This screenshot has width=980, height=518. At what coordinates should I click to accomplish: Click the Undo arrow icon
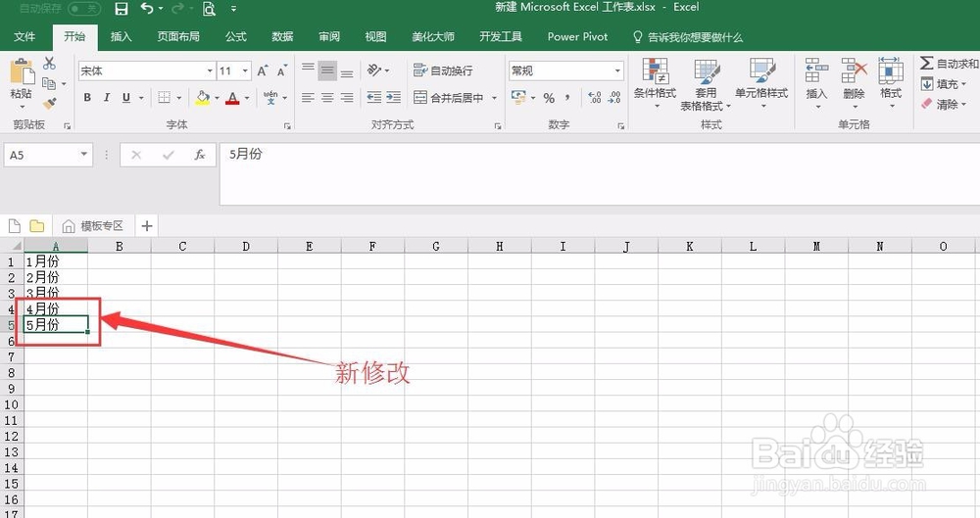pyautogui.click(x=147, y=9)
